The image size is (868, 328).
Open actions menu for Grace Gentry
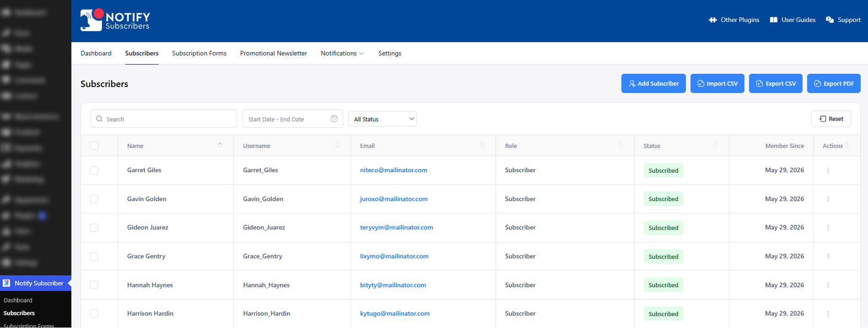[828, 257]
